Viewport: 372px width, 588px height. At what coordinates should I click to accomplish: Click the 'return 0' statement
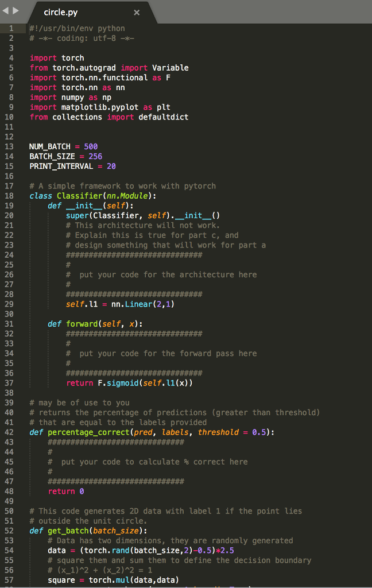tap(66, 492)
